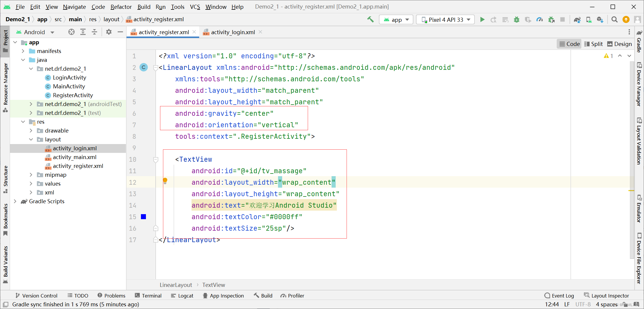Click the Debug app bug icon
Viewport: 644px width, 309px height.
tap(517, 19)
